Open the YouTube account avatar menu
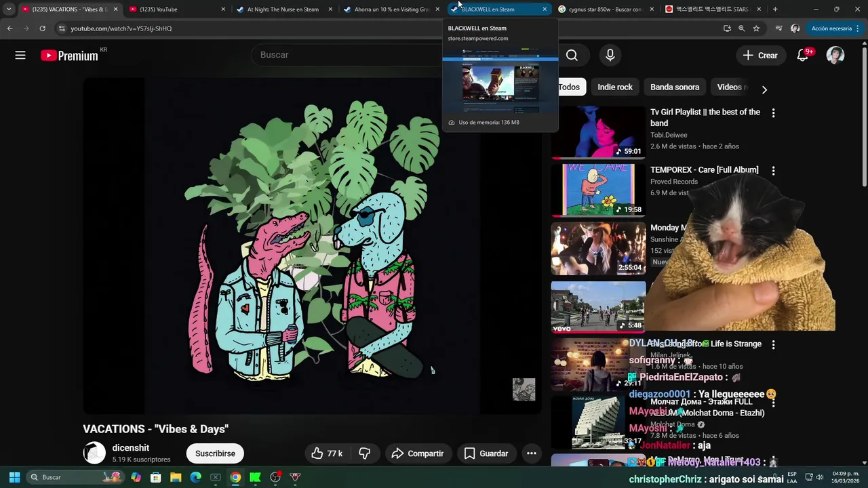Viewport: 868px width, 488px height. pyautogui.click(x=835, y=56)
